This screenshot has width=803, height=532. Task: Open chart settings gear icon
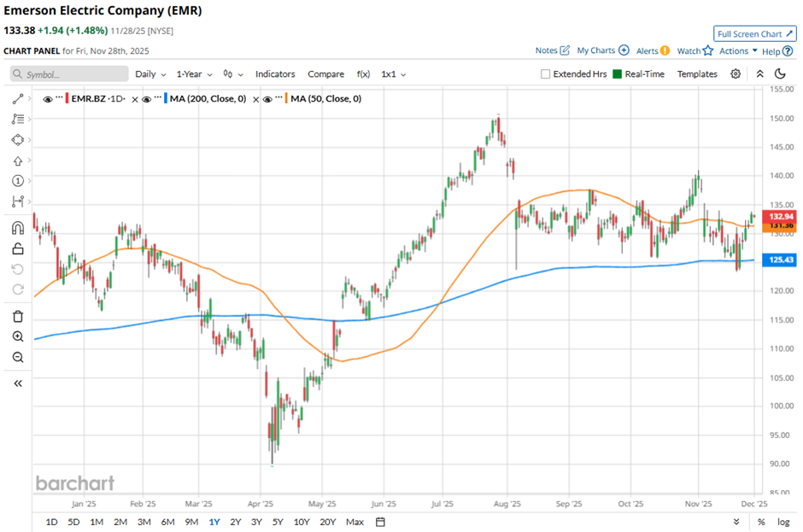(x=736, y=74)
